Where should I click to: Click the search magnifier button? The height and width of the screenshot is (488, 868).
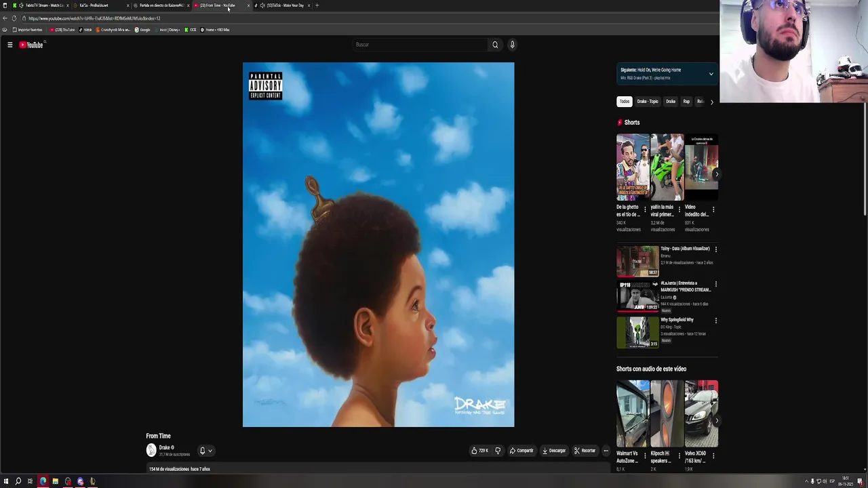point(495,45)
